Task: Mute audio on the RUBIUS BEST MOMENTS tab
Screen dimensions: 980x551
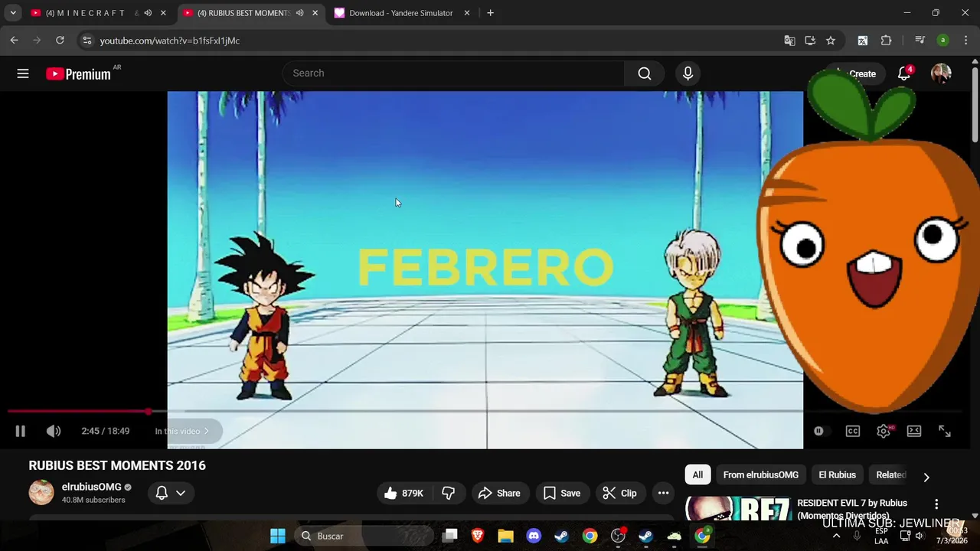Action: click(299, 13)
